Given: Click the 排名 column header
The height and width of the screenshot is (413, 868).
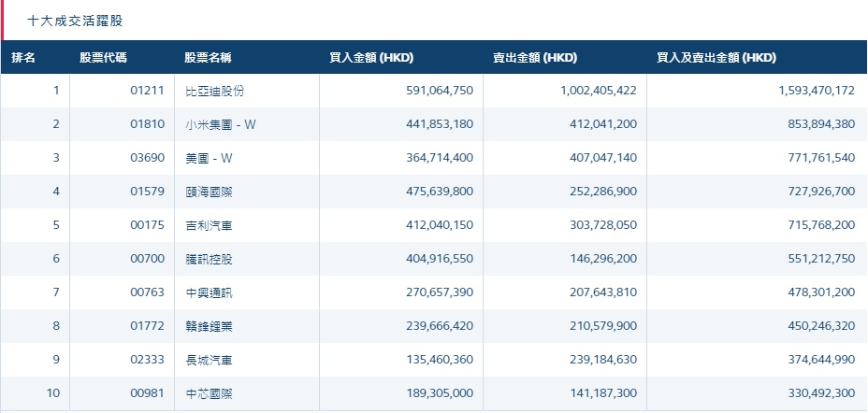Looking at the screenshot, I should pos(23,58).
